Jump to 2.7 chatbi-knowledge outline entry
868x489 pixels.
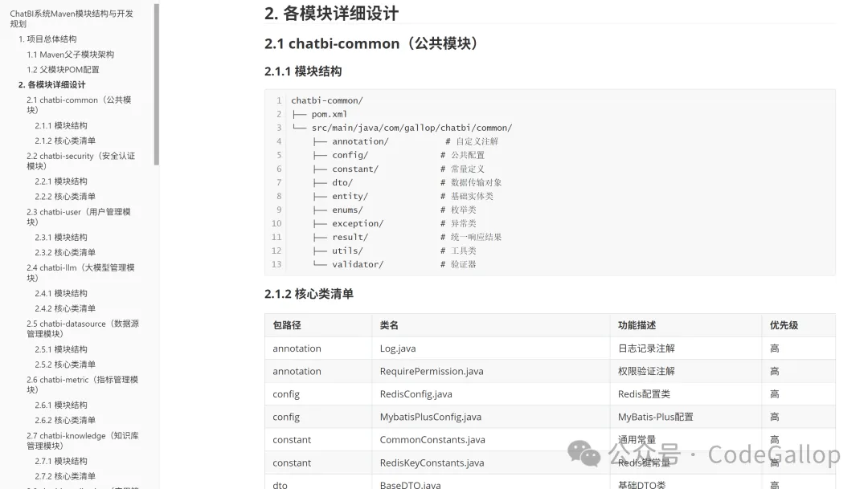tap(83, 441)
